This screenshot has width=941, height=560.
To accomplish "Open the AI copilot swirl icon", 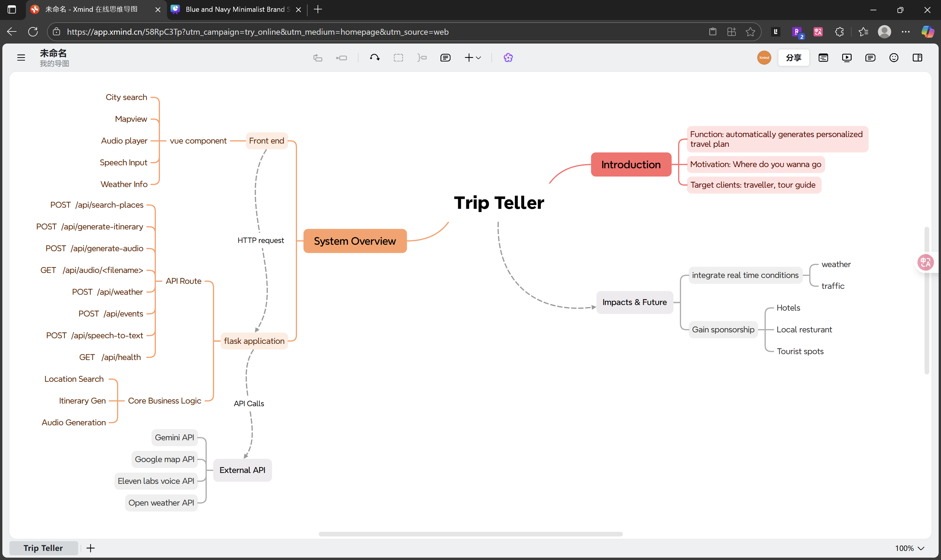I will click(x=508, y=58).
